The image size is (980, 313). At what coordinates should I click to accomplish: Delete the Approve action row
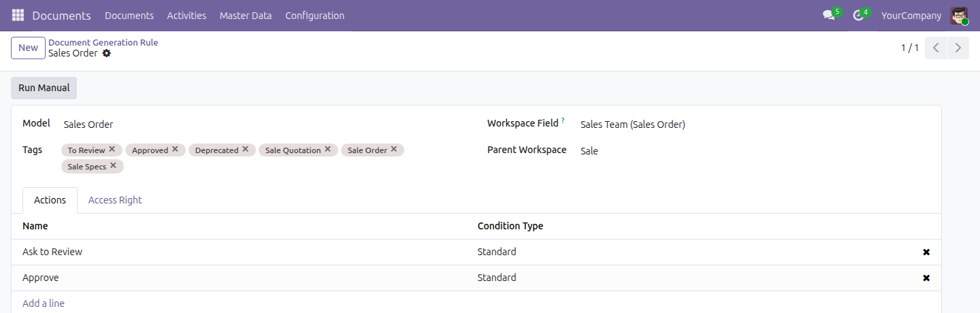click(x=926, y=278)
